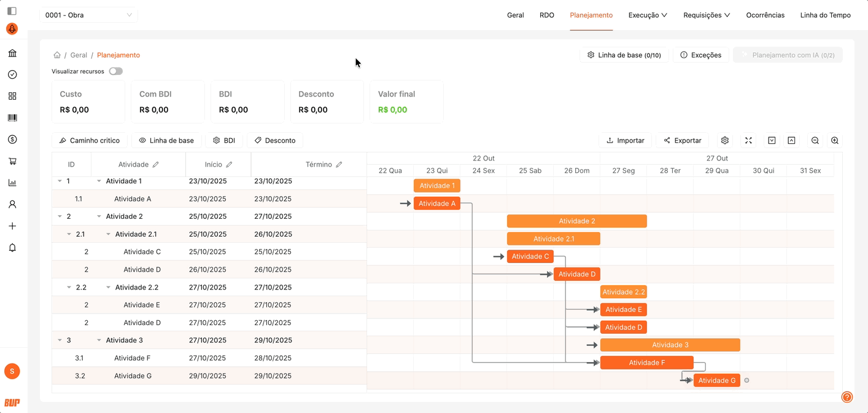Image resolution: width=868 pixels, height=413 pixels.
Task: Zoom in the Gantt chart view
Action: (x=834, y=141)
